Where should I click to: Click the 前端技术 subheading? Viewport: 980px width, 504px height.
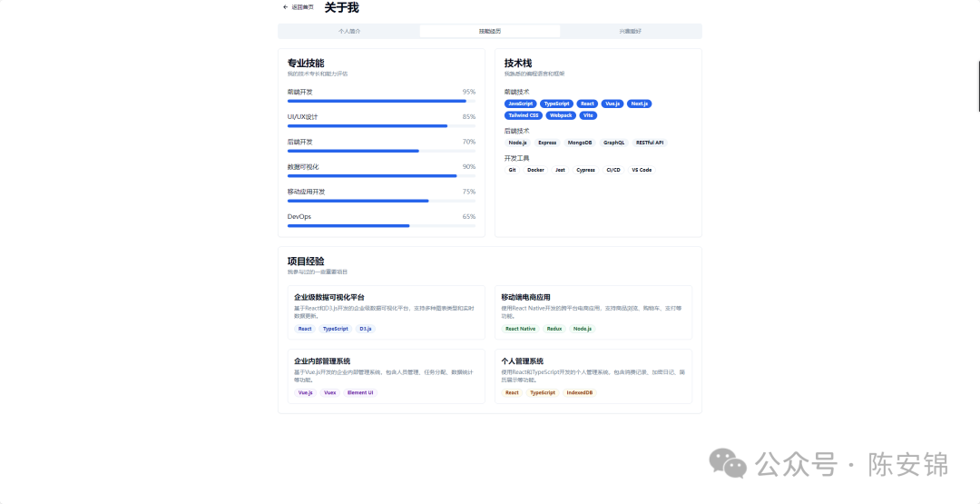pos(517,92)
